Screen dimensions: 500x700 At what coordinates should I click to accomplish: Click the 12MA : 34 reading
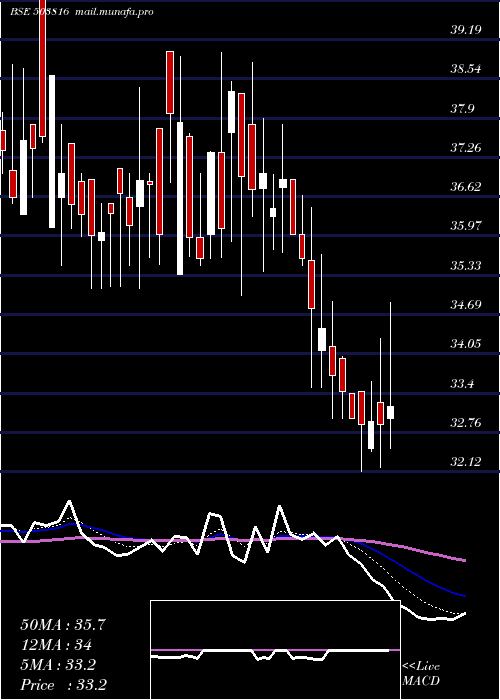pos(56,645)
